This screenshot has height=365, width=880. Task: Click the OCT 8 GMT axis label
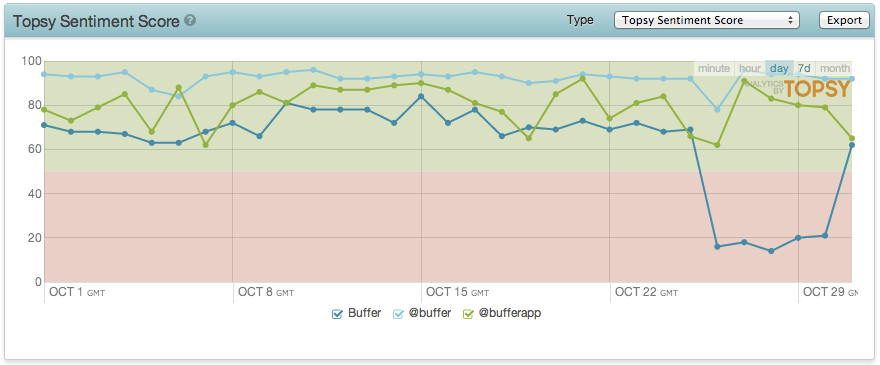(x=266, y=292)
